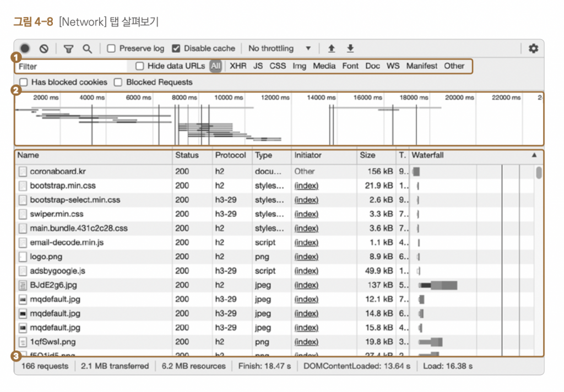Filter requests by Media
564x392 pixels.
click(x=324, y=66)
